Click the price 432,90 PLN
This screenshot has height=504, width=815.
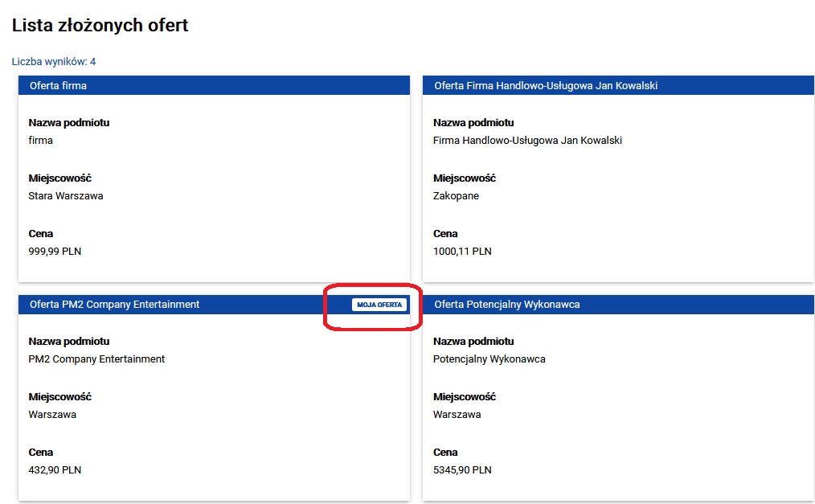coord(55,470)
